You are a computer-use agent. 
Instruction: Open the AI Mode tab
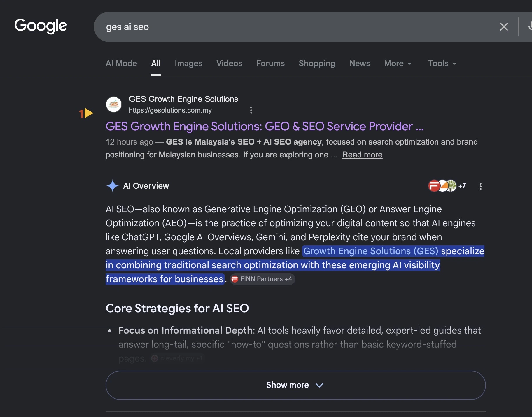tap(121, 63)
